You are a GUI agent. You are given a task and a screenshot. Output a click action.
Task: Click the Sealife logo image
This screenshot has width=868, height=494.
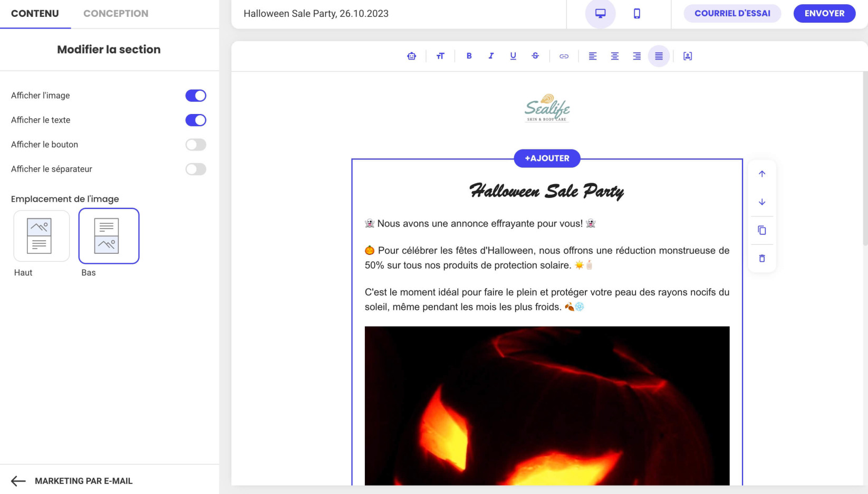547,108
